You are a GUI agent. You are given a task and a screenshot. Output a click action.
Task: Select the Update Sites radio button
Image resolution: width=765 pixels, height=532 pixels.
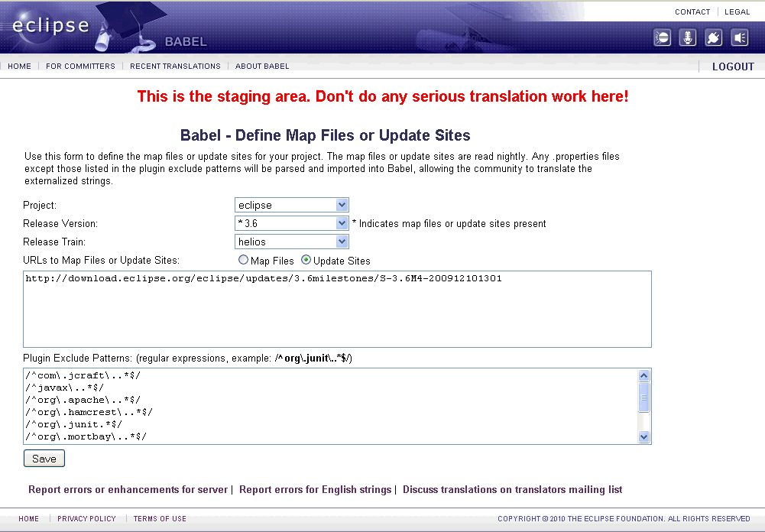point(306,260)
